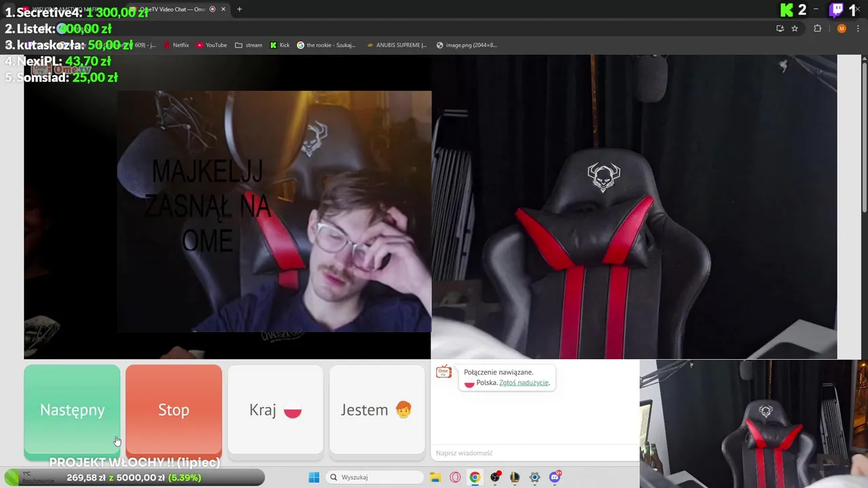
Task: Open the 'the rookie' Google search bookmark
Action: [x=326, y=45]
